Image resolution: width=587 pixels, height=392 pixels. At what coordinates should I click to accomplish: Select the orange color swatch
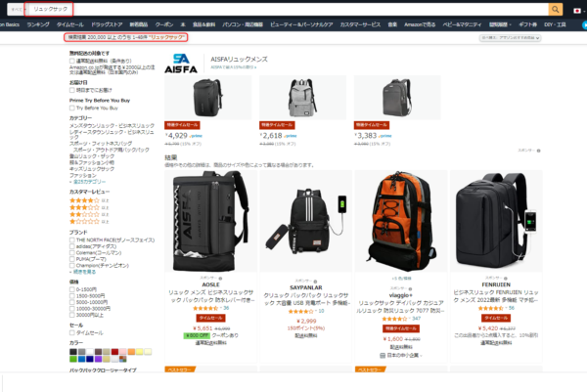(131, 352)
